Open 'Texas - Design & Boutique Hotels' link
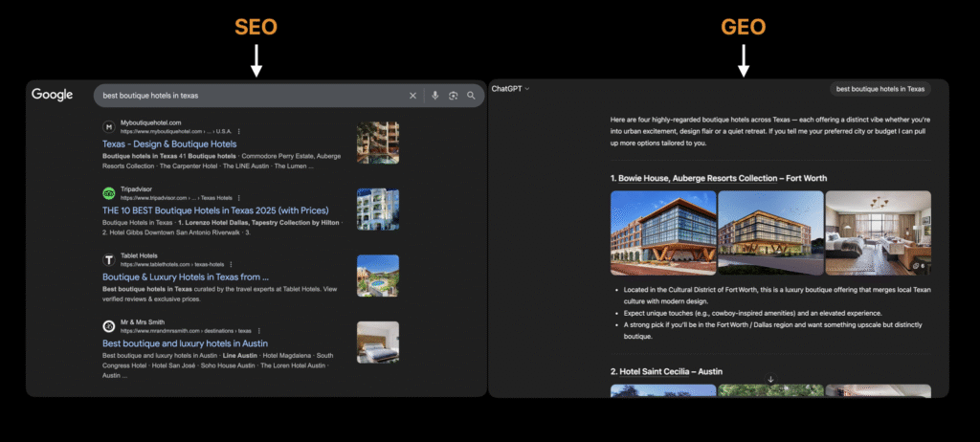The image size is (980, 442). tap(169, 144)
